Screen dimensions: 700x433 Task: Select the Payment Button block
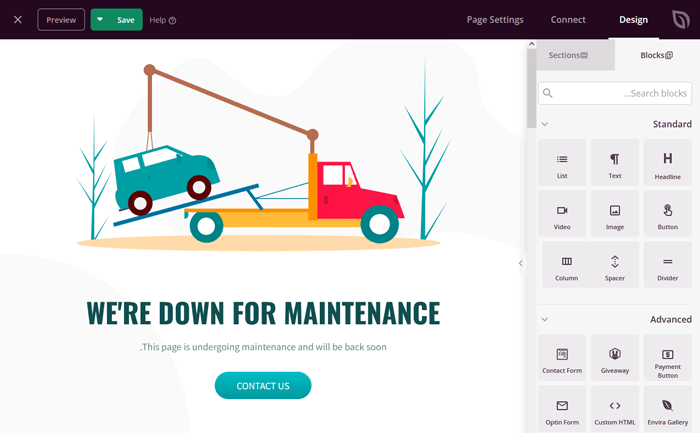(668, 358)
